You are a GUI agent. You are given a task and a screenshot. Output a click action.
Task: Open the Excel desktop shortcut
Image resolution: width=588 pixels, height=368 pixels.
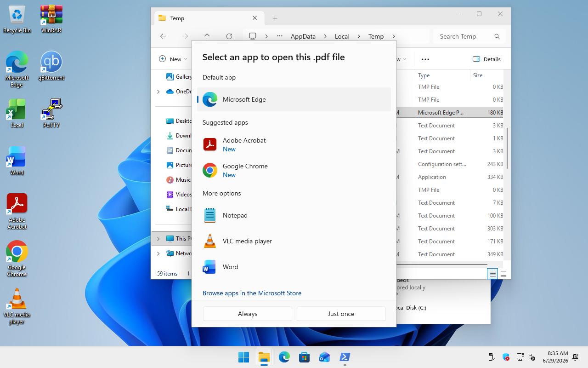(17, 114)
